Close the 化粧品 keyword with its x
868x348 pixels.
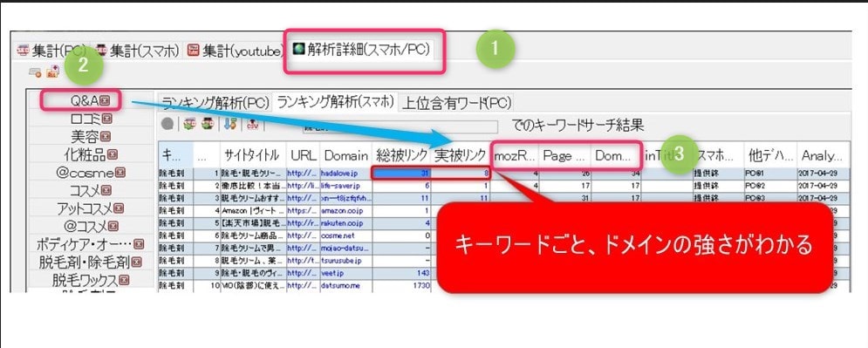click(x=113, y=154)
